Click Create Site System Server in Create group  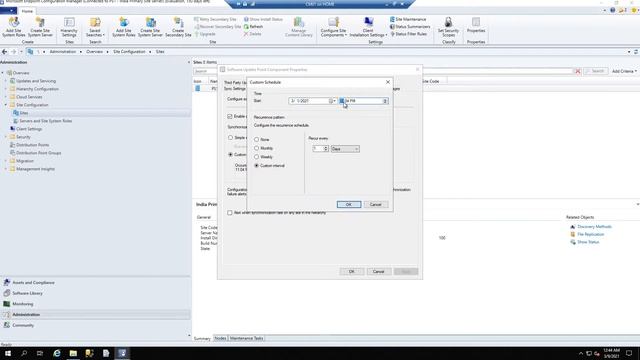(x=40, y=27)
